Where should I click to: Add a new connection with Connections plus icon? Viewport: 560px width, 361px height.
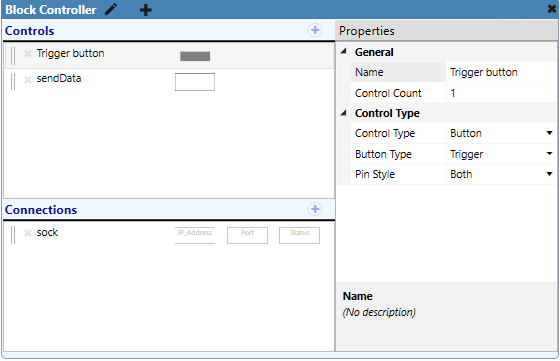315,209
